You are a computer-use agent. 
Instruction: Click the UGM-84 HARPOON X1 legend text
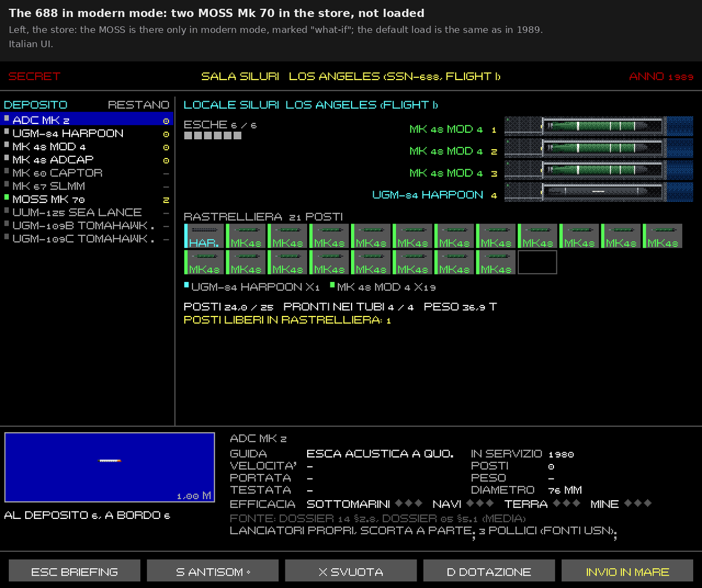(256, 287)
